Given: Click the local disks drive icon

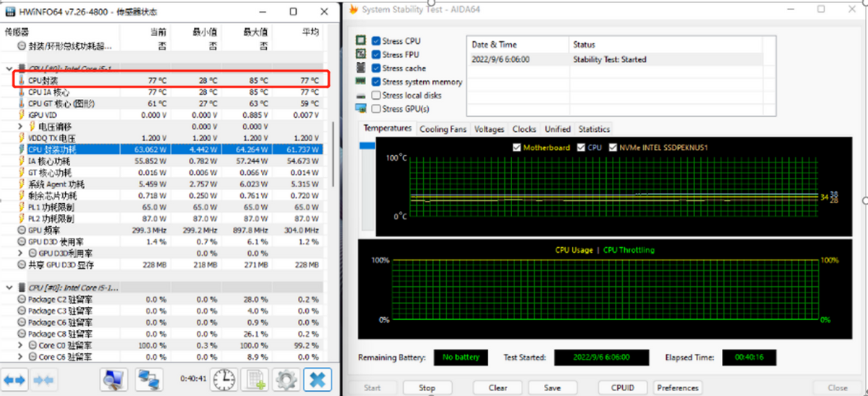Looking at the screenshot, I should tap(361, 95).
